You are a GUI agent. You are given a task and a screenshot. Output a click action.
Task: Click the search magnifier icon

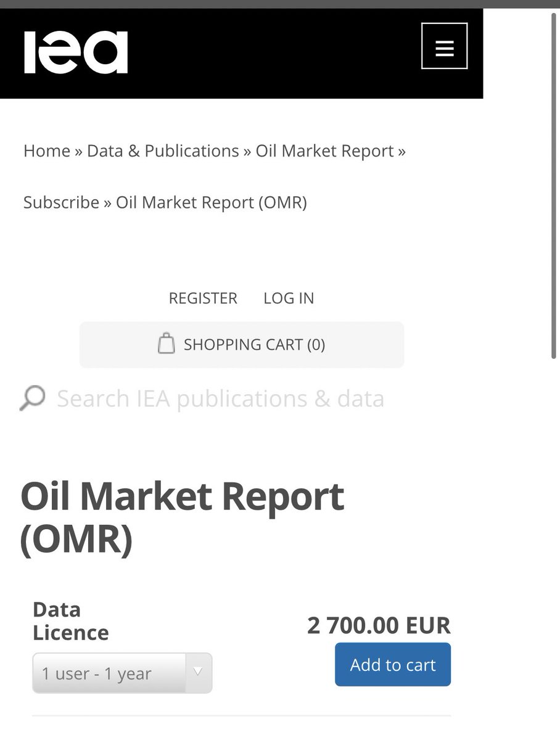pyautogui.click(x=32, y=398)
